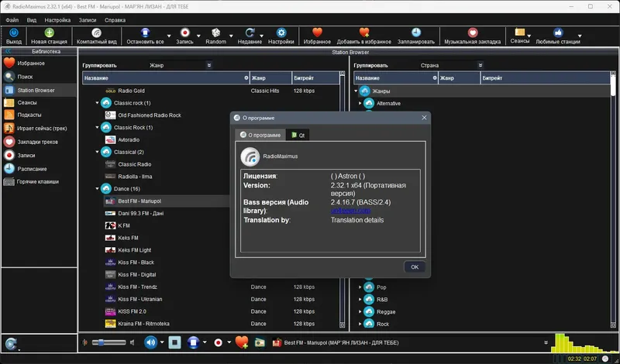Collapse the Classical (2) group
Viewport: 620px width, 364px height.
98,152
